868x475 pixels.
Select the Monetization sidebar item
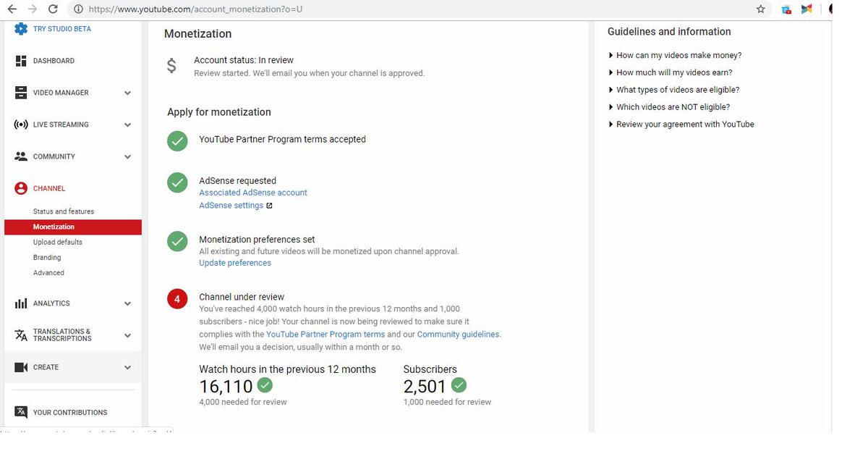pyautogui.click(x=73, y=227)
